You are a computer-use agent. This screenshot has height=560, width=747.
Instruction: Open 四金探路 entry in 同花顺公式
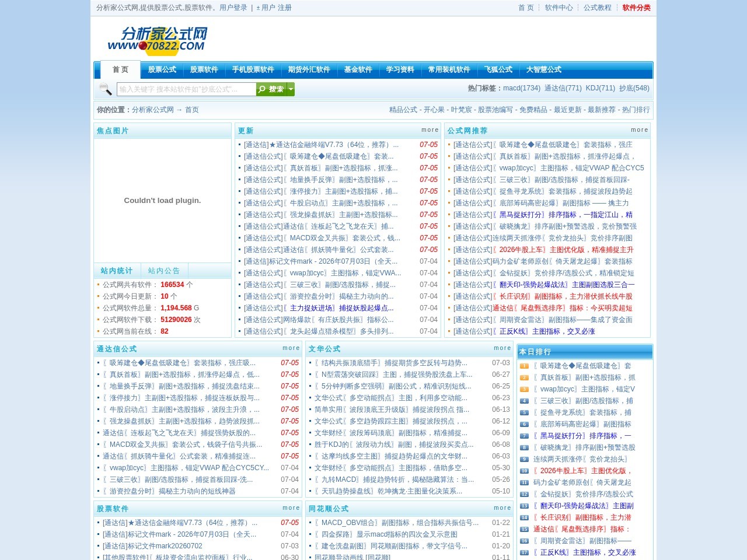tap(386, 534)
